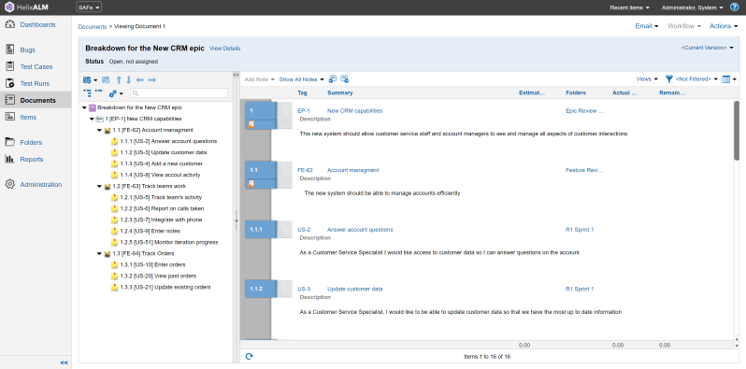Click the R1 Sprint 1 folder in US-2 row
This screenshot has width=746, height=369.
click(x=579, y=230)
